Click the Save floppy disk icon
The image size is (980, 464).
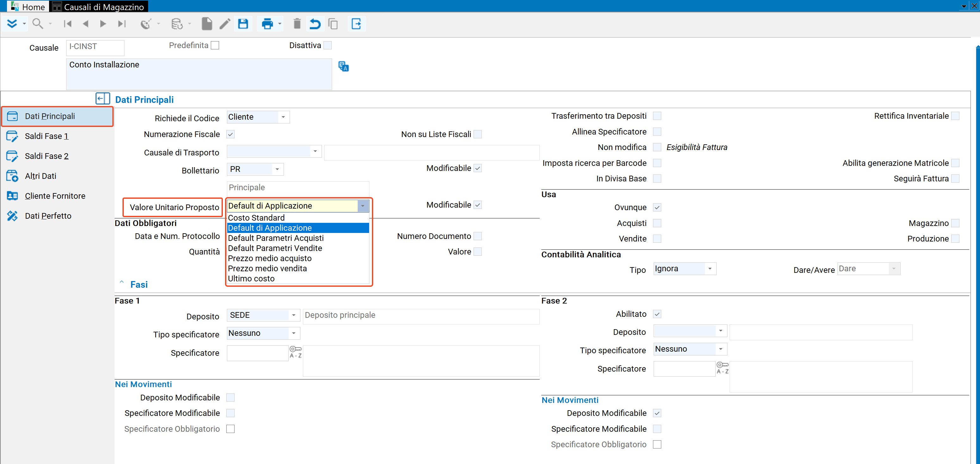pos(243,24)
